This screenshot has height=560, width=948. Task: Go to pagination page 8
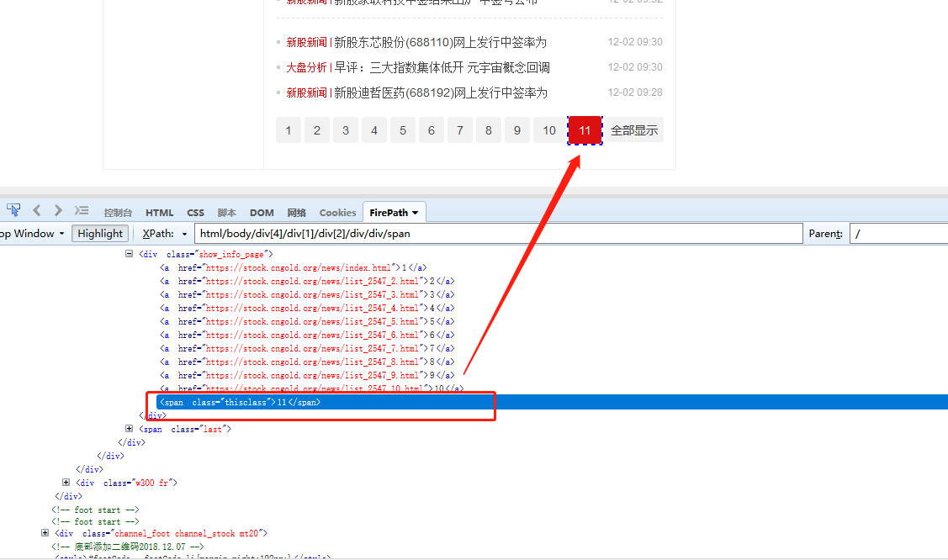tap(489, 129)
